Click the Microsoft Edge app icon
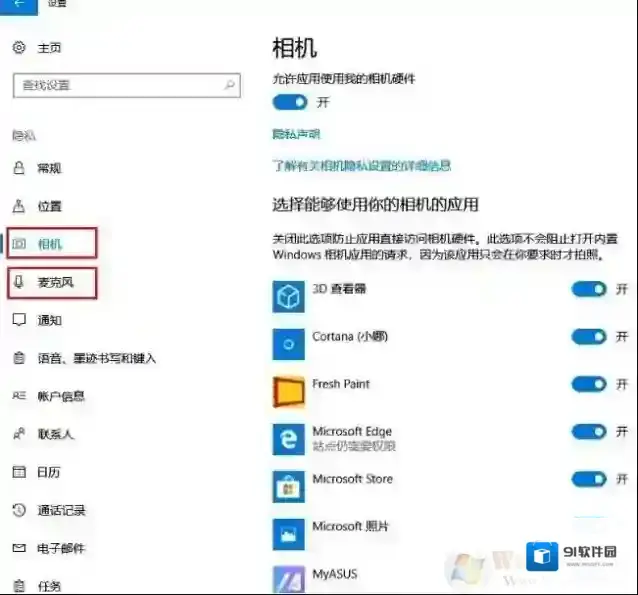The width and height of the screenshot is (638, 595). tap(288, 439)
